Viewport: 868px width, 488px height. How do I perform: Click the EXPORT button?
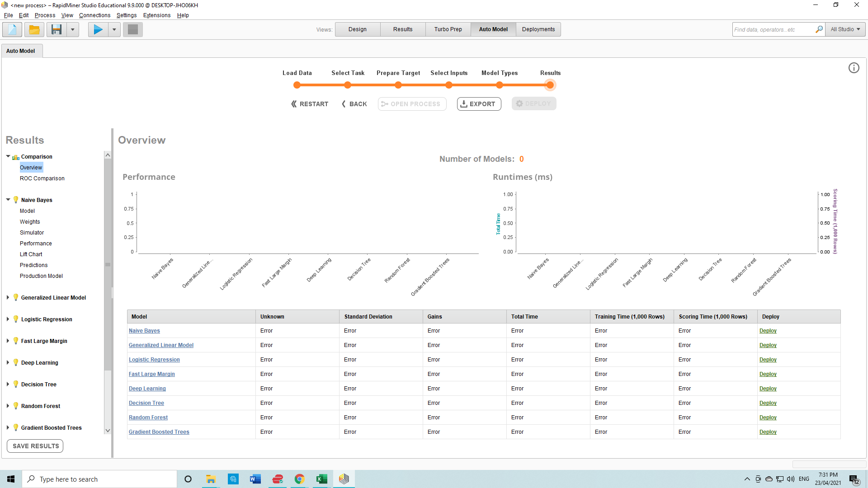tap(479, 104)
